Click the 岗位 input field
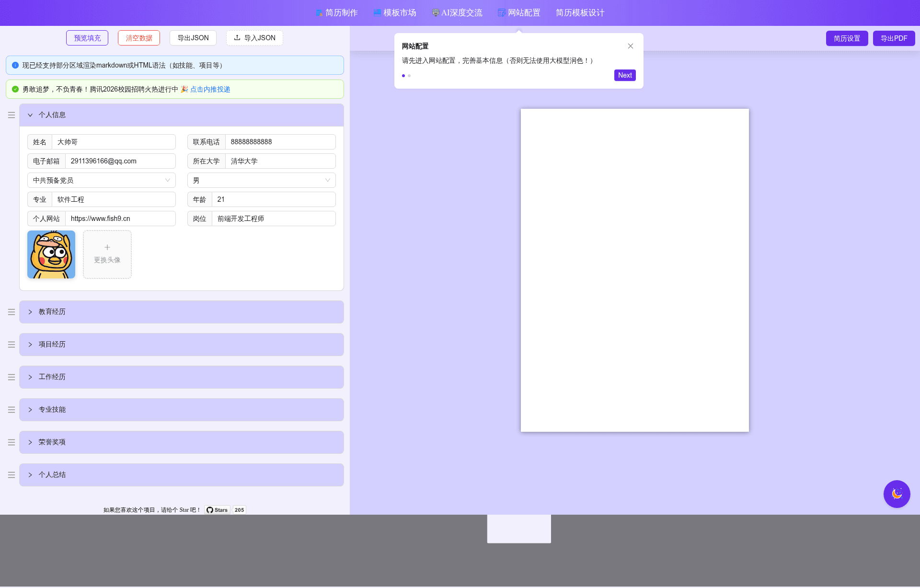Image resolution: width=920 pixels, height=588 pixels. [274, 219]
